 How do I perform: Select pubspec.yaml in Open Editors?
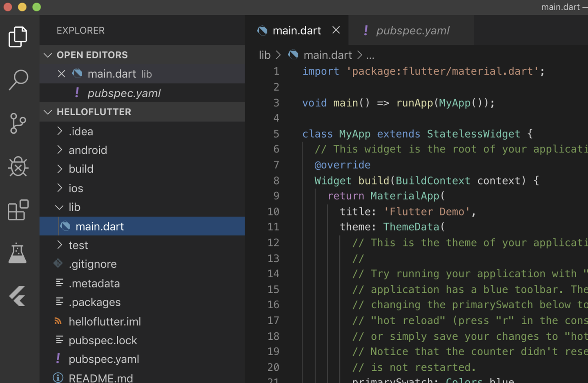(x=124, y=93)
